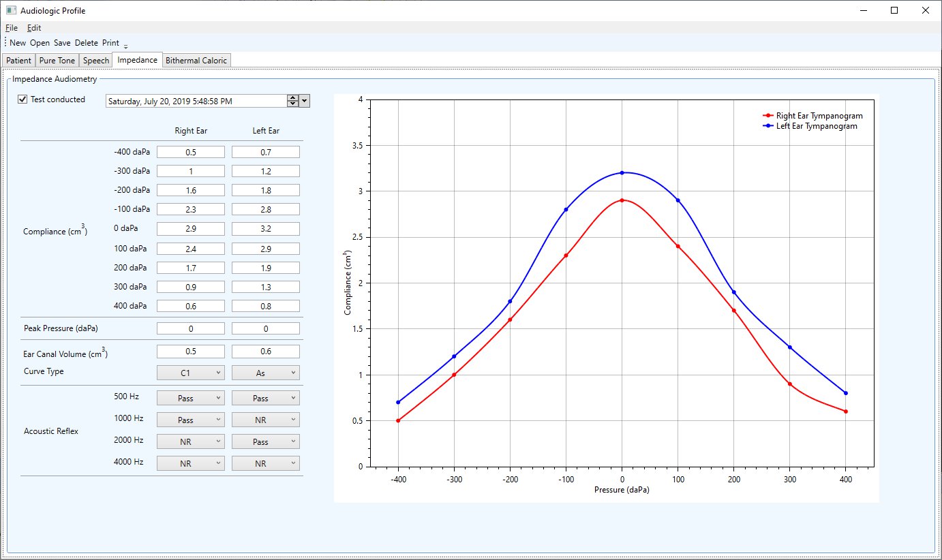Open Right Ear 500 Hz reflex dropdown
The height and width of the screenshot is (560, 942).
pos(191,398)
